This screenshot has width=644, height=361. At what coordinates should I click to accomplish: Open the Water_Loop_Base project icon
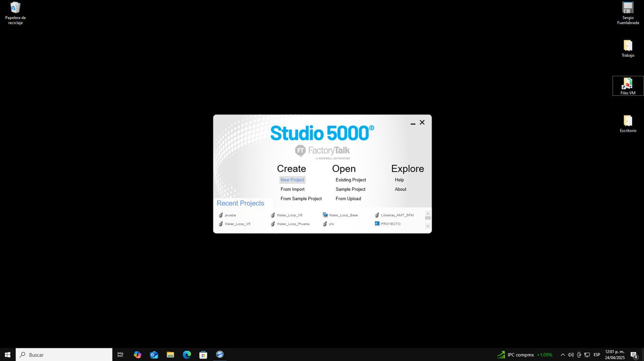[x=325, y=215]
